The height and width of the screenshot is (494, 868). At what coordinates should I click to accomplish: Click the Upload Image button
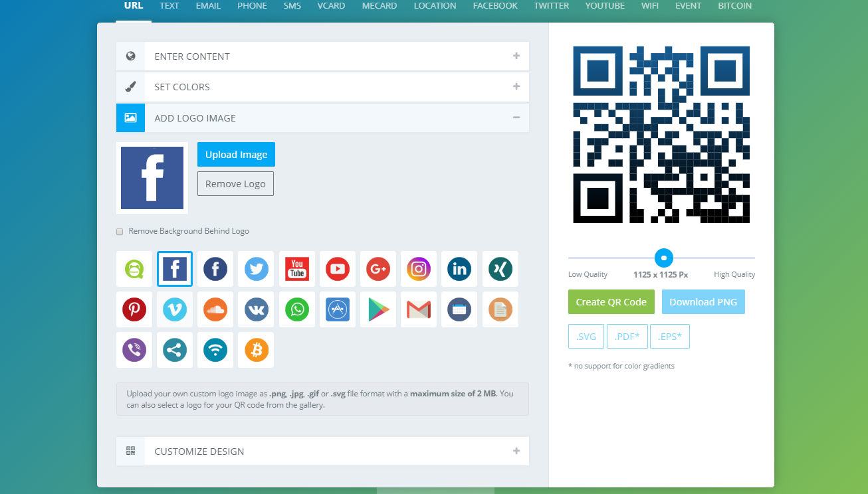[x=236, y=155]
